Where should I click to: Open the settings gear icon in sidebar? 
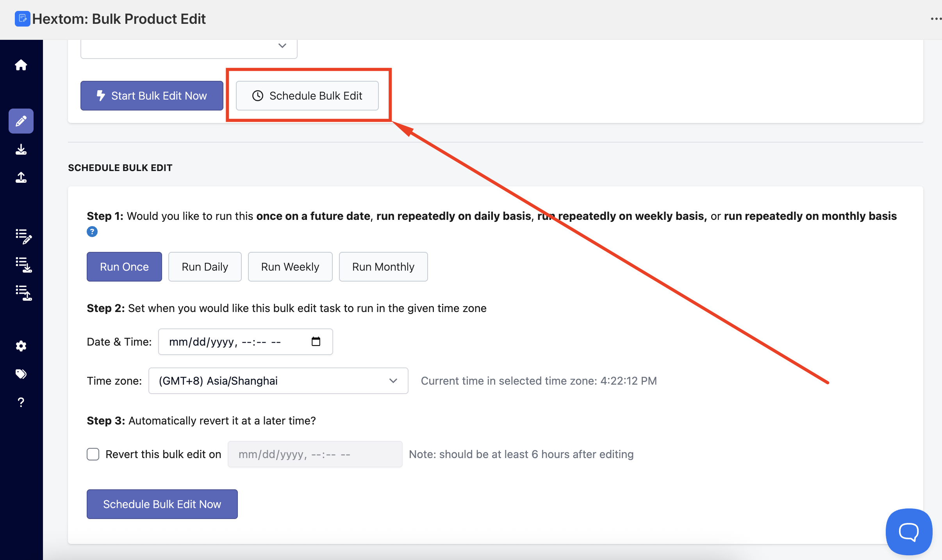click(x=21, y=346)
